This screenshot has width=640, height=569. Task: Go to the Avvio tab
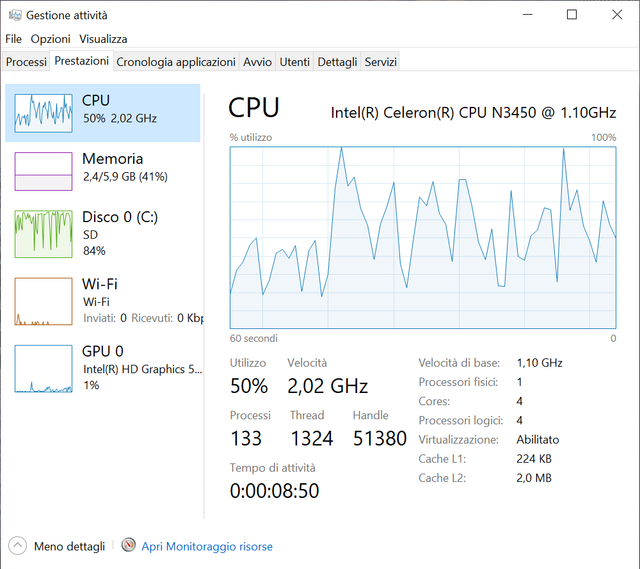257,62
